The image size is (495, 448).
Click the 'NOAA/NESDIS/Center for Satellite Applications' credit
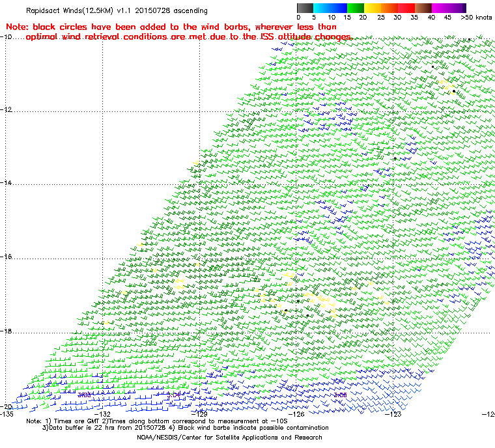[229, 438]
